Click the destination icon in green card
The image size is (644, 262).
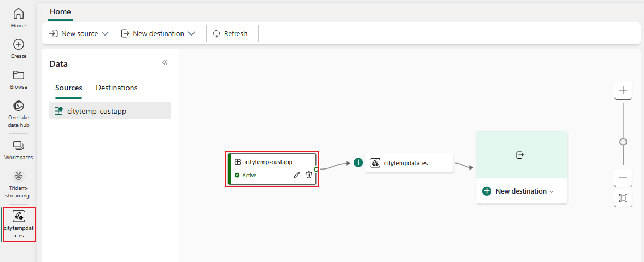520,155
